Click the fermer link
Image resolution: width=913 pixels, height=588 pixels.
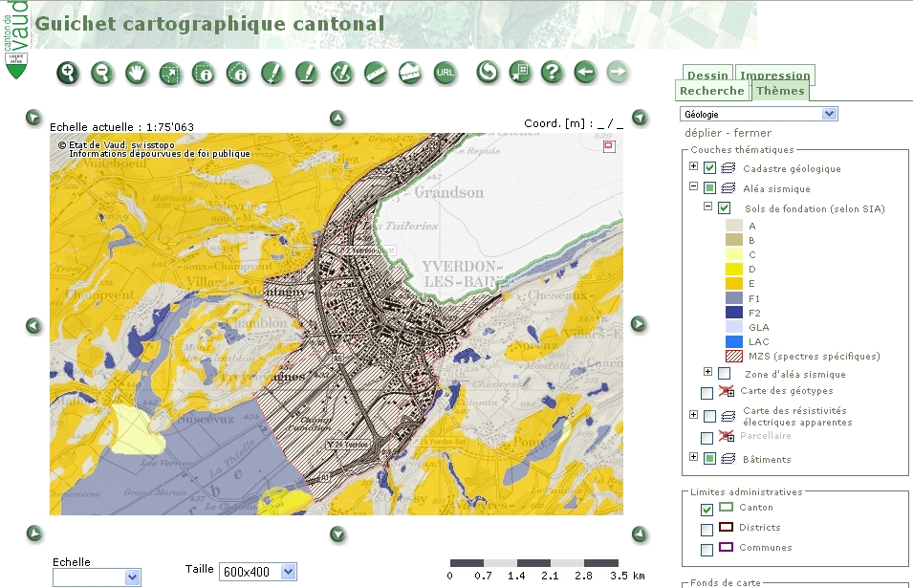(x=752, y=133)
